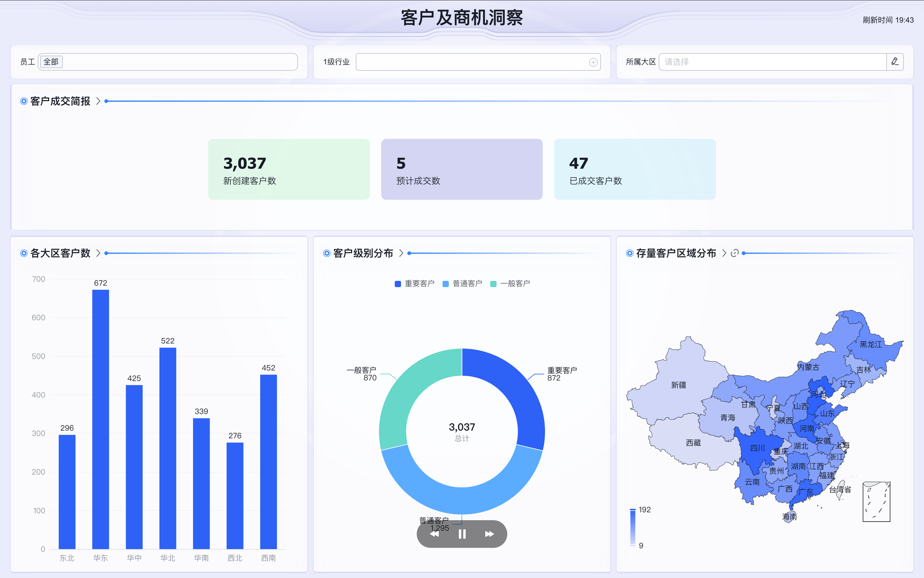924x578 pixels.
Task: Click the 客户成交简报 section title
Action: pos(60,101)
